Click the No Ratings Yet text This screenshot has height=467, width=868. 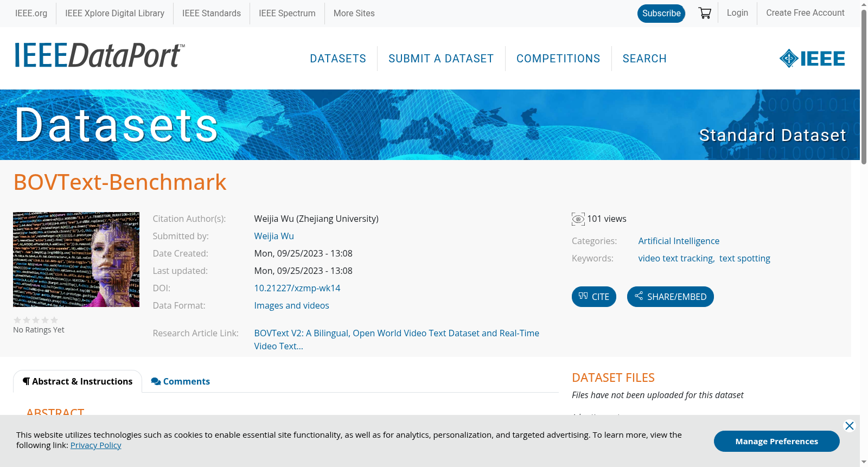pos(39,330)
